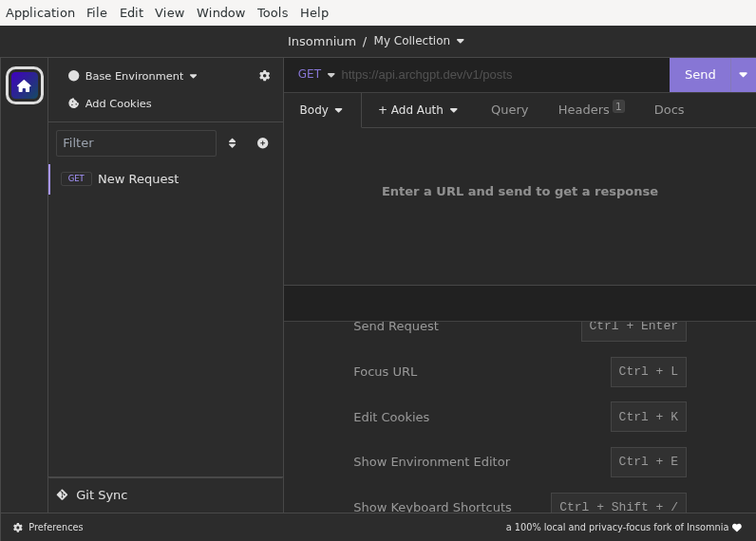Focus the request URL input field
This screenshot has width=756, height=541.
[x=502, y=75]
